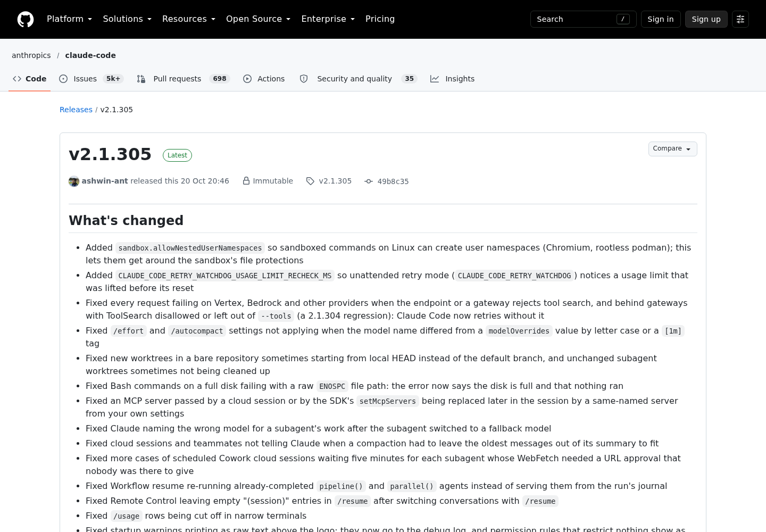Screen dimensions: 766x532
Task: Switch to the Code tab
Action: click(x=30, y=79)
